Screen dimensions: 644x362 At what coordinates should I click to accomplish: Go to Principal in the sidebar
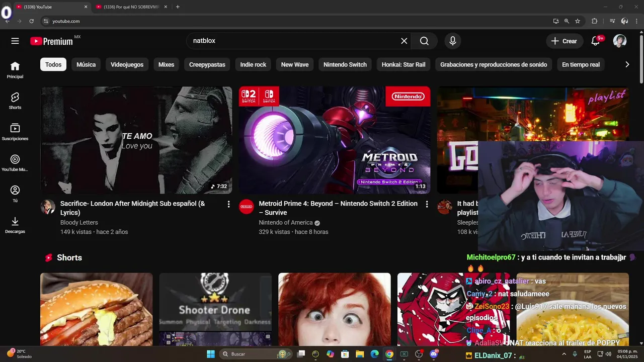[x=15, y=70]
